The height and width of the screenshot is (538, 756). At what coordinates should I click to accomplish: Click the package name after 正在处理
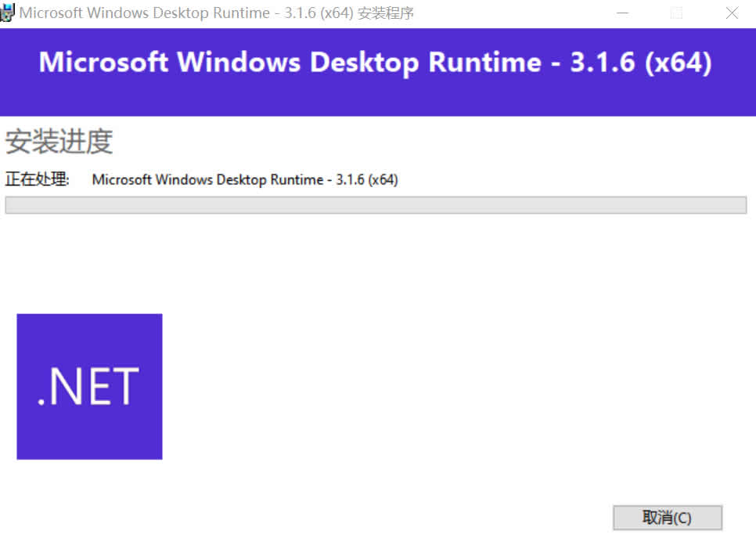tap(245, 179)
